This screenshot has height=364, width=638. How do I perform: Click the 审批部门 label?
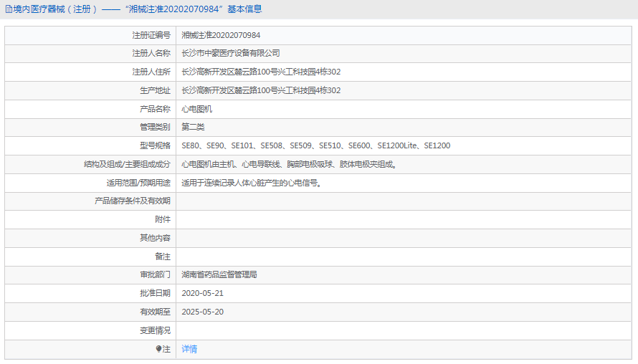click(x=155, y=274)
